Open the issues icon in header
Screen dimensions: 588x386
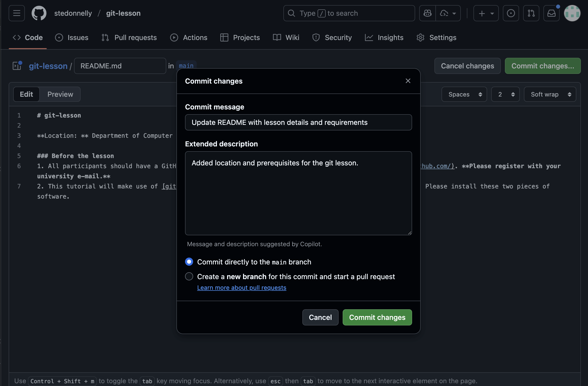[x=511, y=13]
